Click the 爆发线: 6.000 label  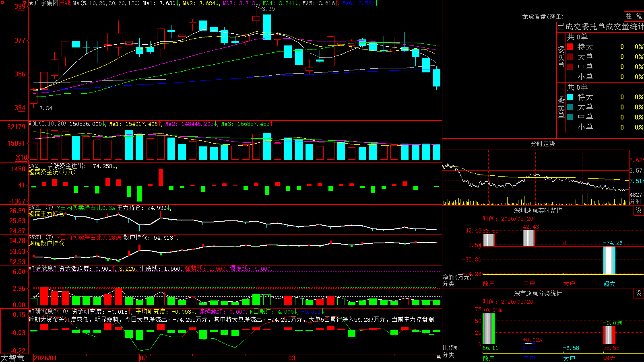(251, 269)
